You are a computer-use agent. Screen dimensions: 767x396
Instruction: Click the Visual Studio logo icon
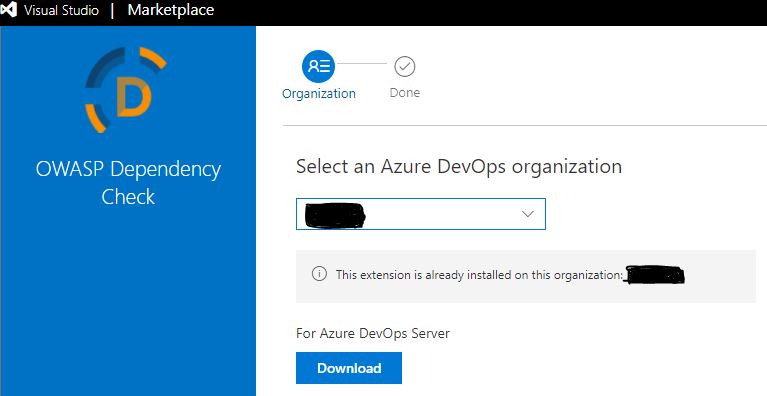[x=8, y=10]
